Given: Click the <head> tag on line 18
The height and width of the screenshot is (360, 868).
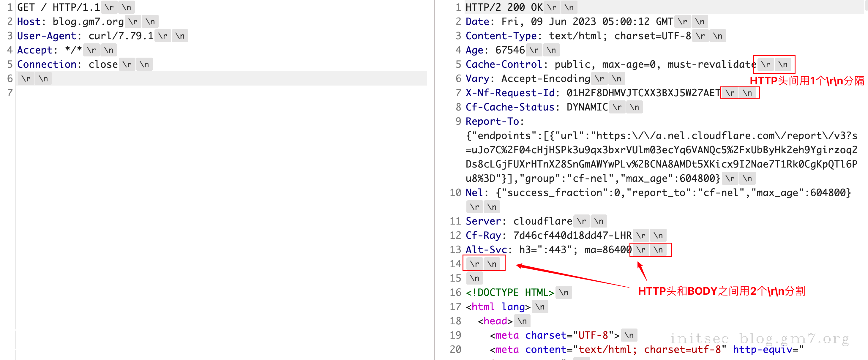Looking at the screenshot, I should pos(495,321).
